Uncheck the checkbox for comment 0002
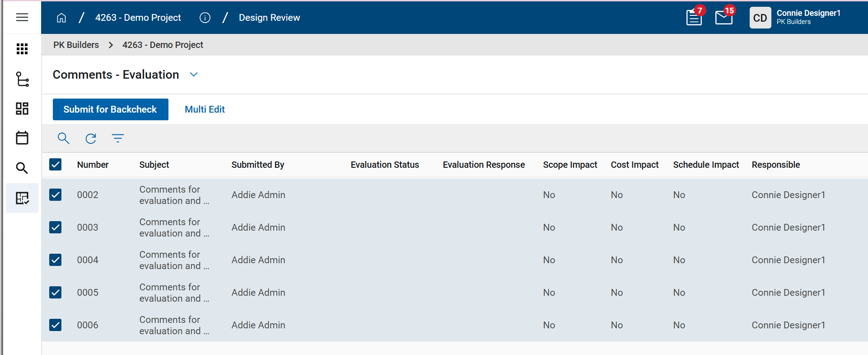The image size is (868, 355). coord(56,195)
